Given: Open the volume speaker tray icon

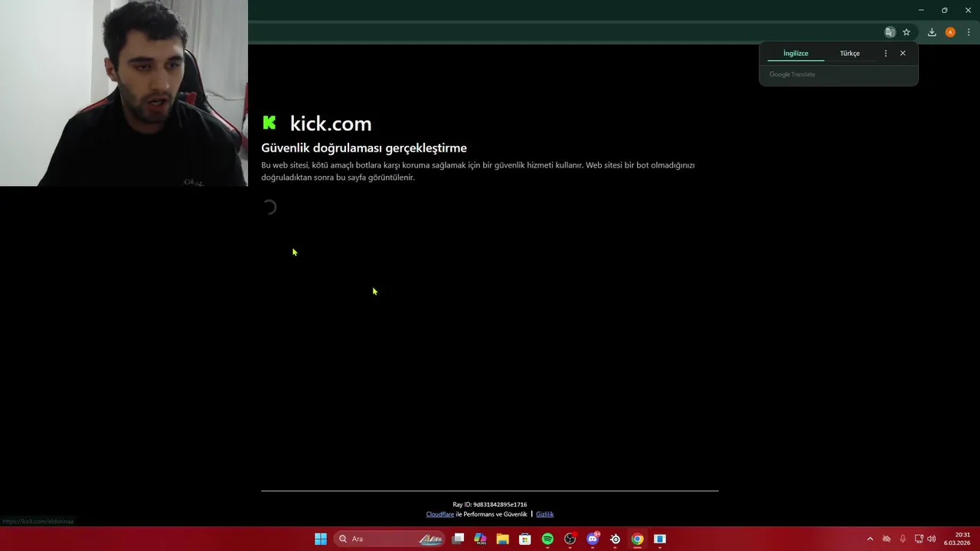Looking at the screenshot, I should (932, 539).
